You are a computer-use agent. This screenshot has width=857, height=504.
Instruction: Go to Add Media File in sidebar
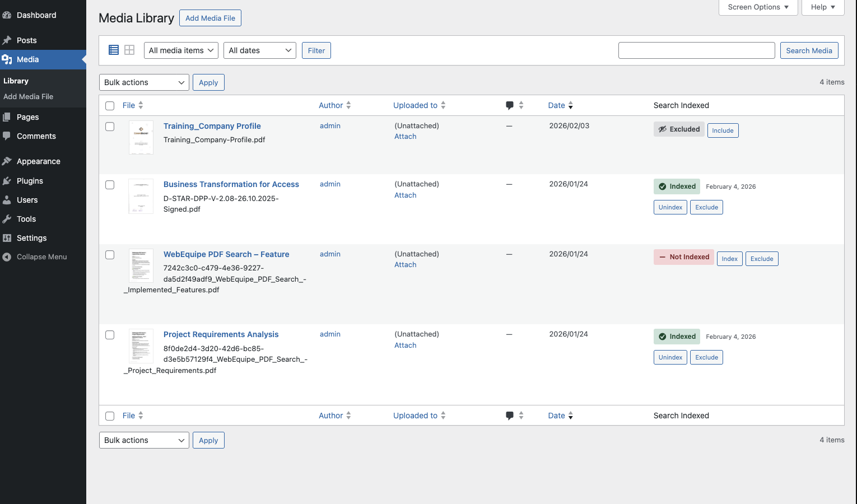click(29, 96)
